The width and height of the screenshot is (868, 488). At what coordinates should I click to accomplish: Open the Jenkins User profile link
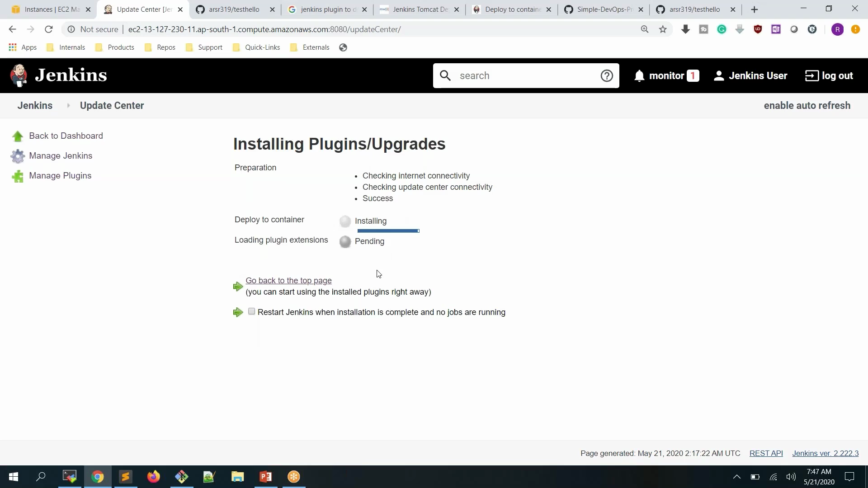[x=750, y=76]
